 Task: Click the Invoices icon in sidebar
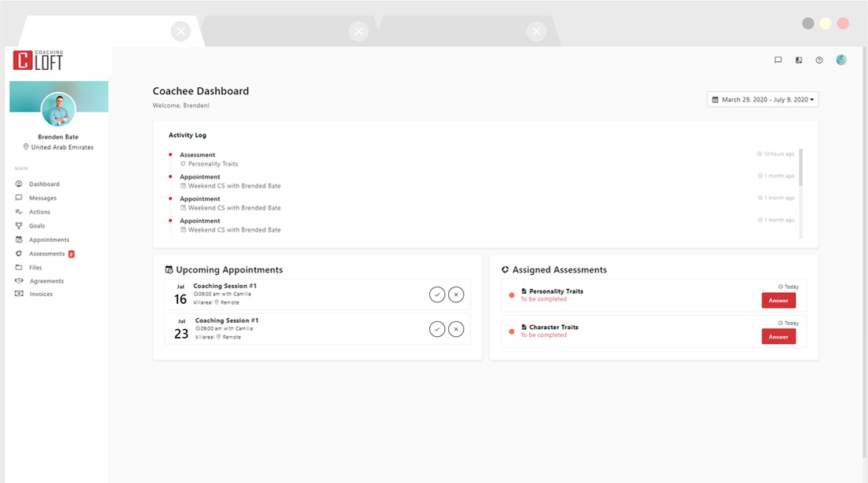tap(19, 294)
